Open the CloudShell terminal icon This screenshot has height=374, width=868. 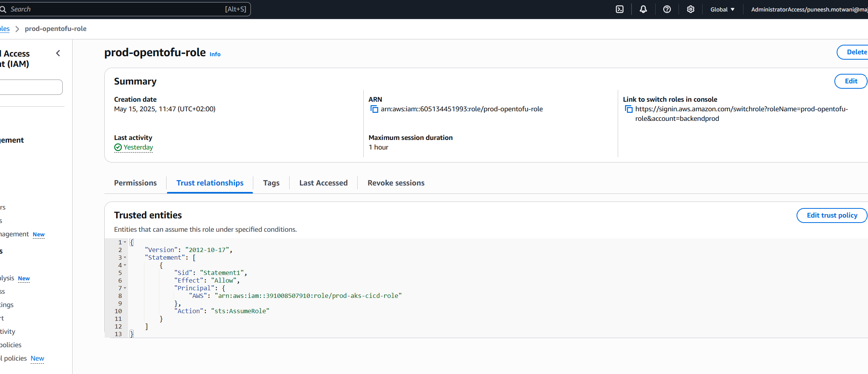[x=619, y=10]
